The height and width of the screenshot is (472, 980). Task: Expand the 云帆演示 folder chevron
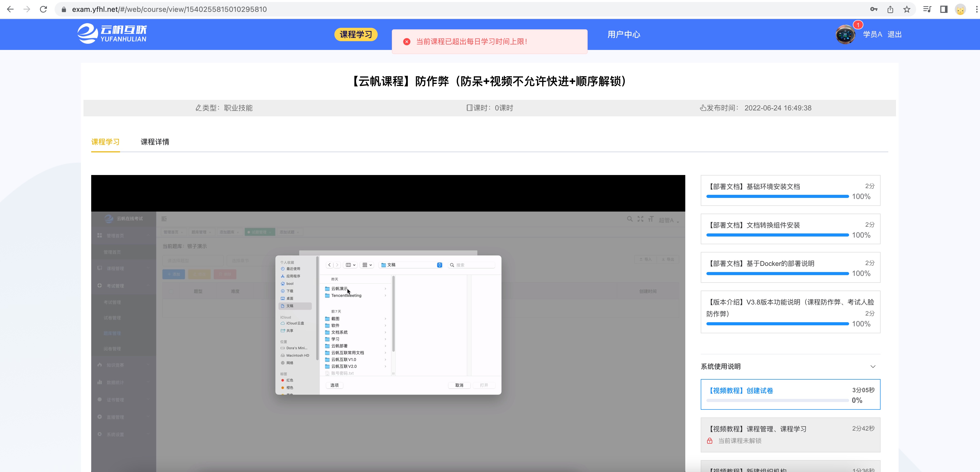tap(385, 289)
